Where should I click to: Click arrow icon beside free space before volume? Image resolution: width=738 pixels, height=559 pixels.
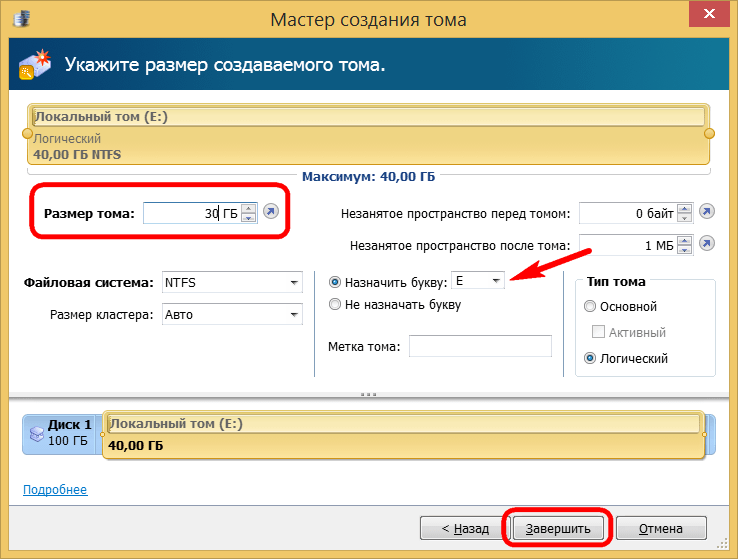coord(707,212)
